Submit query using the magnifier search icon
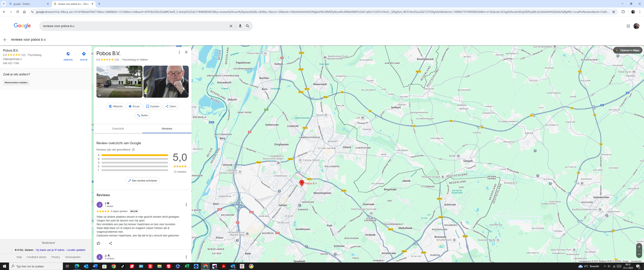644x270 pixels. pos(247,26)
